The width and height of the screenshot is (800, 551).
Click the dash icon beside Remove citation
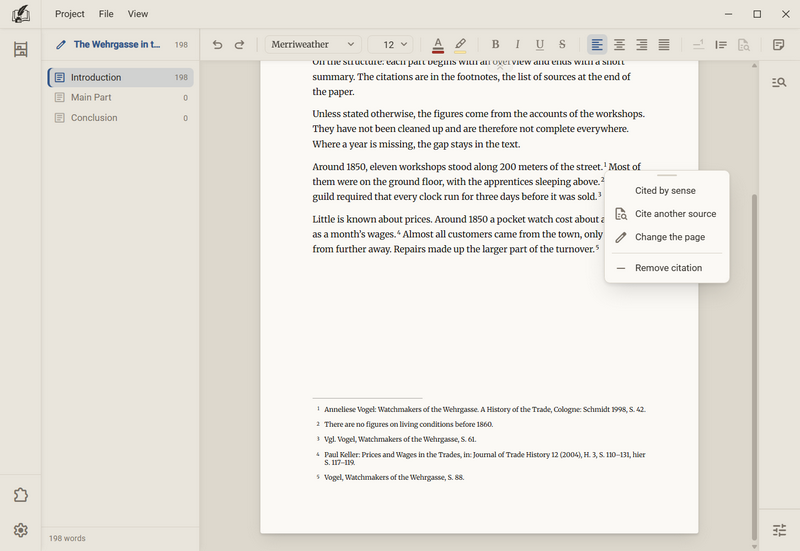tap(621, 268)
